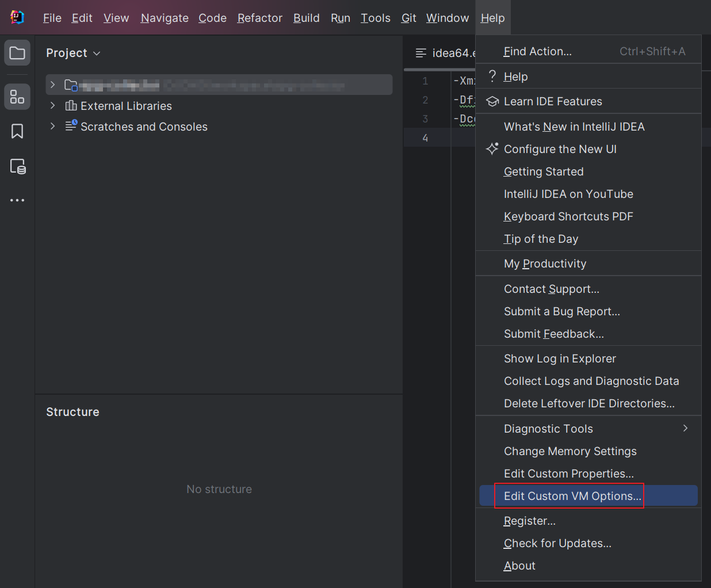Image resolution: width=711 pixels, height=588 pixels.
Task: Open What's New in IntelliJ IDEA
Action: click(588, 127)
